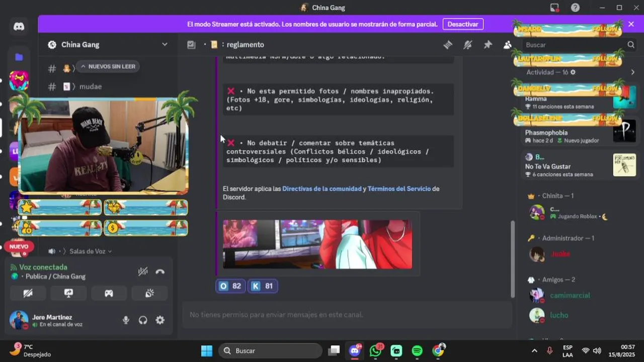
Task: Open Términos del Servicio link
Action: point(399,189)
